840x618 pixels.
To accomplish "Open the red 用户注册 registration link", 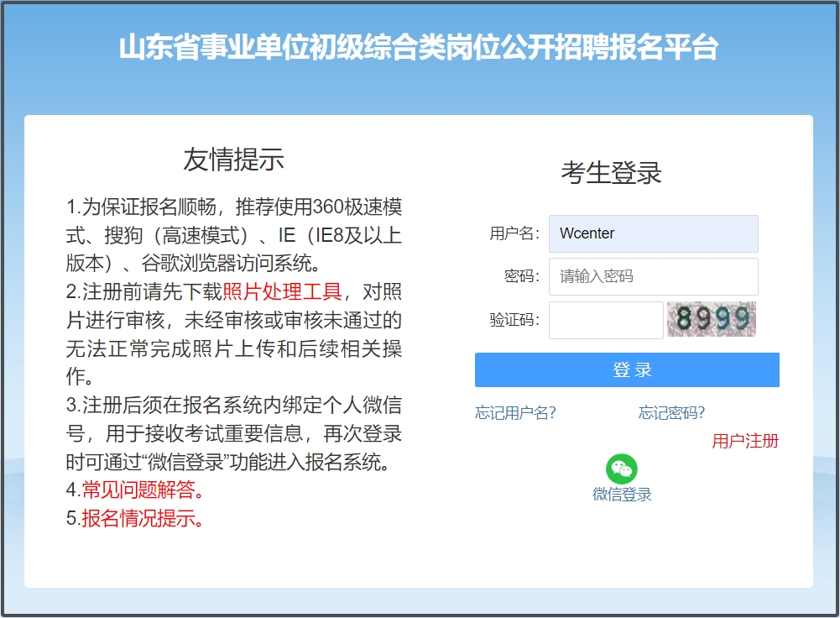I will coord(744,441).
